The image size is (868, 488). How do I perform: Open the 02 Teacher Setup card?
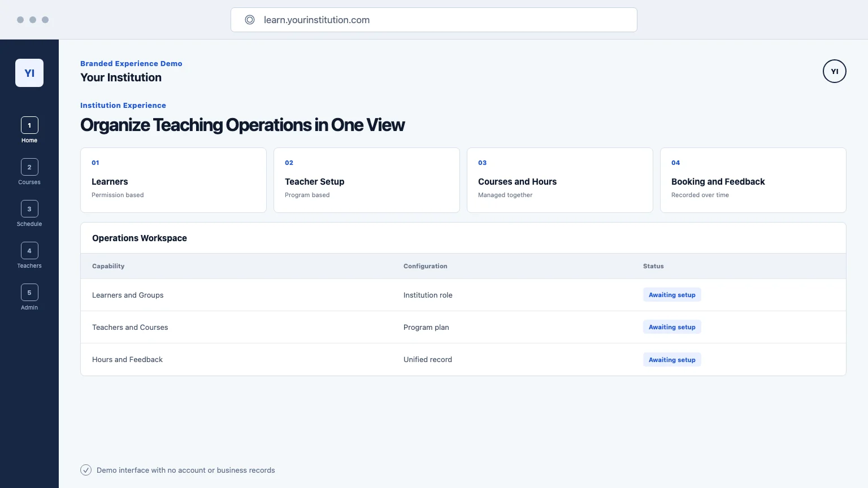[367, 180]
